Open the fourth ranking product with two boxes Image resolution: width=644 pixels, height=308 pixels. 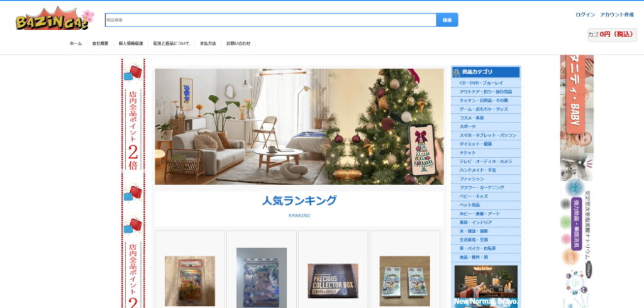(x=404, y=280)
